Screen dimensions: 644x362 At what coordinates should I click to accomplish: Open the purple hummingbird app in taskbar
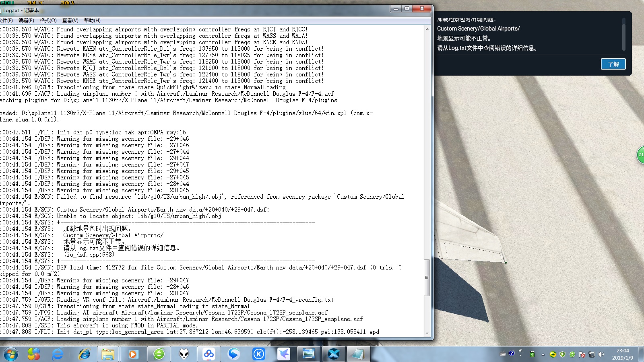284,354
